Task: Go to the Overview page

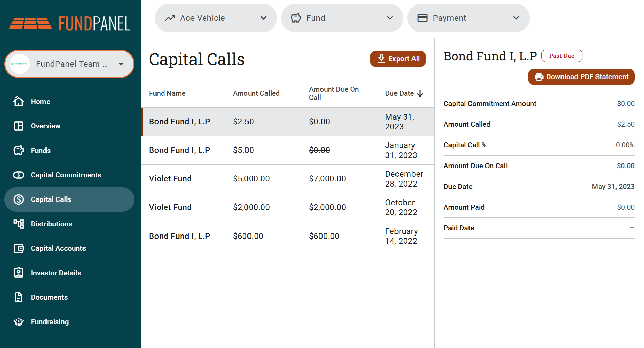Action: tap(69, 126)
